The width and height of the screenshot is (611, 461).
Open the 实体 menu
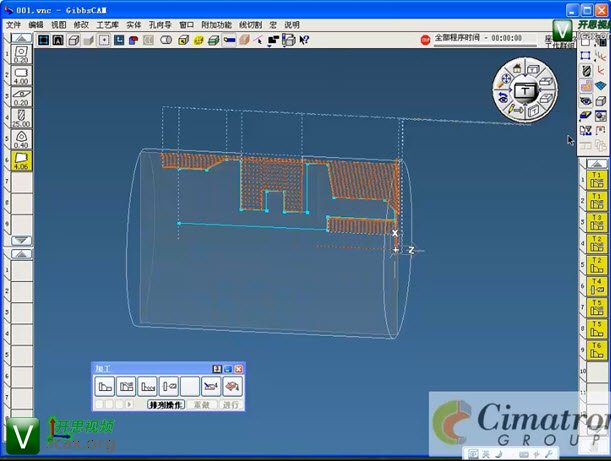(134, 25)
